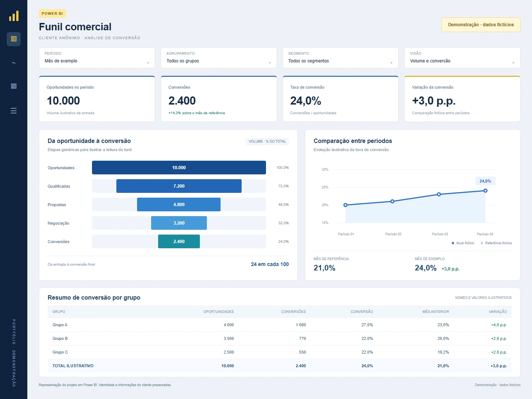The image size is (532, 399).
Task: Open the hamburger menu icon in sidebar
Action: (14, 110)
